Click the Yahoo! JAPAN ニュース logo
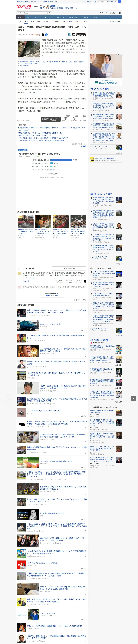The width and height of the screenshot is (138, 644). [x=27, y=7]
